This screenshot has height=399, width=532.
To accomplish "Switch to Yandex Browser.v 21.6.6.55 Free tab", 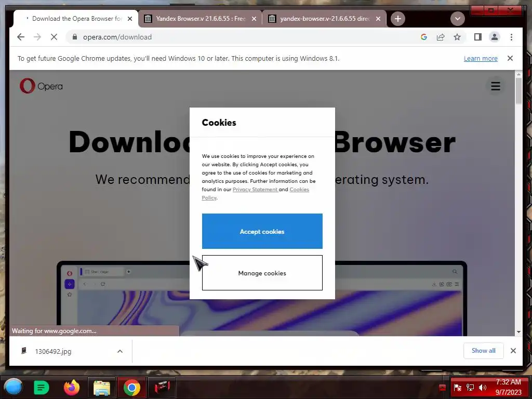I will [200, 19].
